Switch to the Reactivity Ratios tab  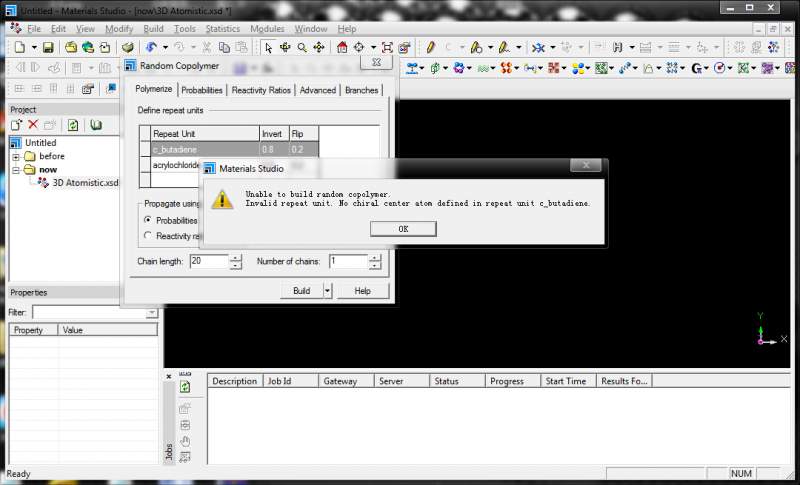(261, 90)
